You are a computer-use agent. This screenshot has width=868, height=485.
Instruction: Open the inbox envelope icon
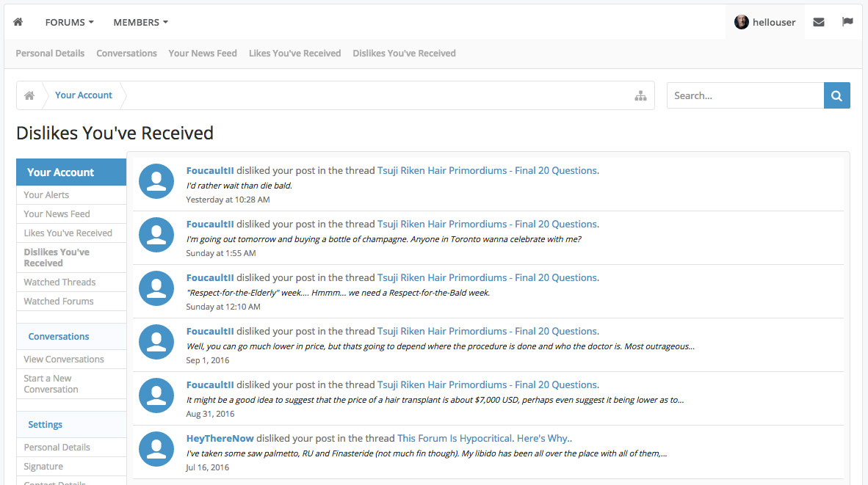tap(818, 22)
